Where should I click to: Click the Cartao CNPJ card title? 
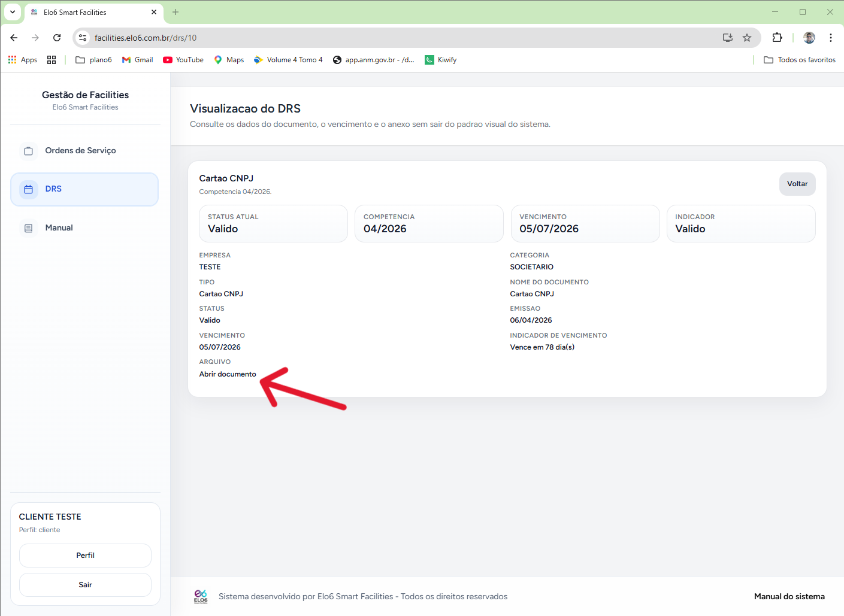[226, 178]
